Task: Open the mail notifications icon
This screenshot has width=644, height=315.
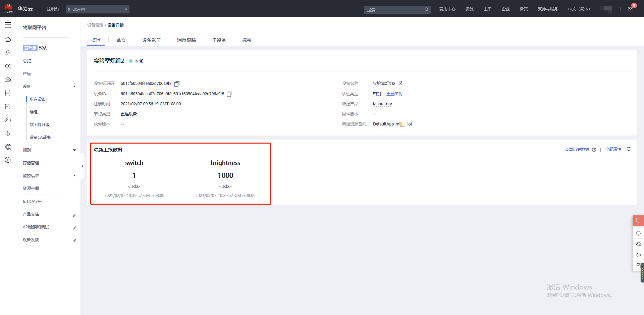Action: click(x=631, y=9)
